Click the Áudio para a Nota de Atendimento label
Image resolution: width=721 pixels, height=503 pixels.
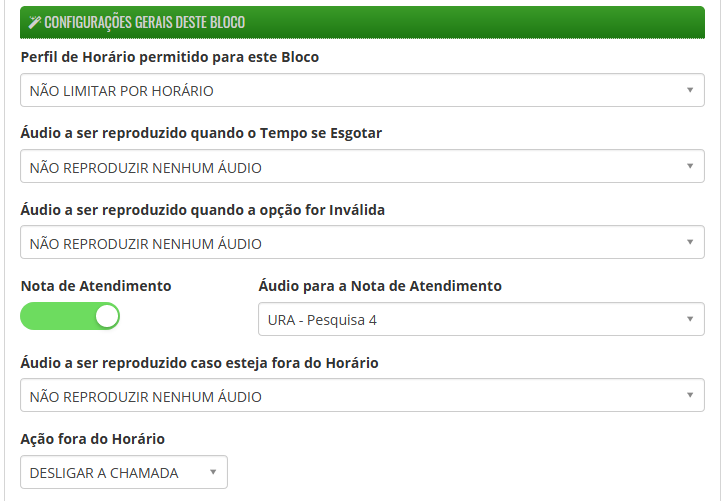[380, 286]
